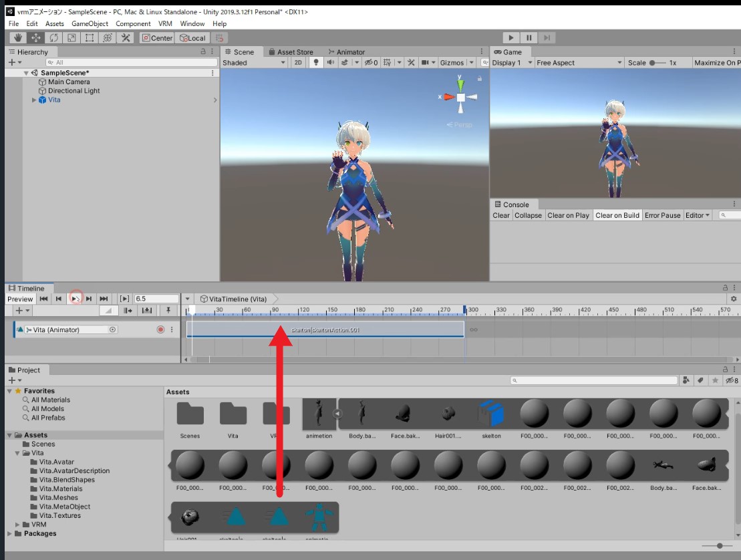Select the Rect transform tool

tap(90, 38)
